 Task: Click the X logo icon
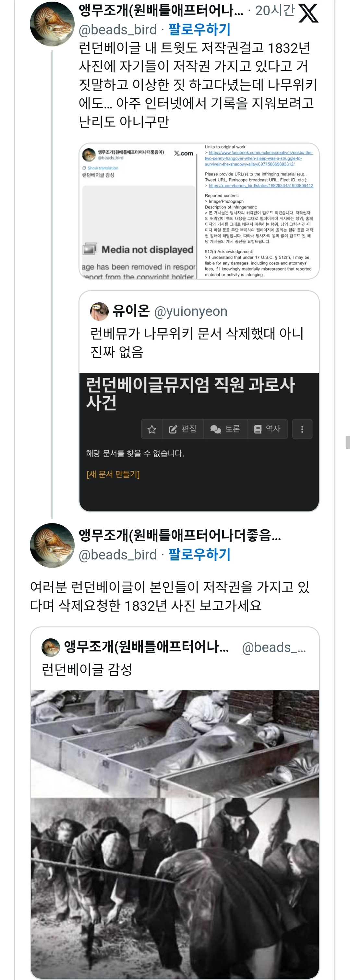(308, 14)
